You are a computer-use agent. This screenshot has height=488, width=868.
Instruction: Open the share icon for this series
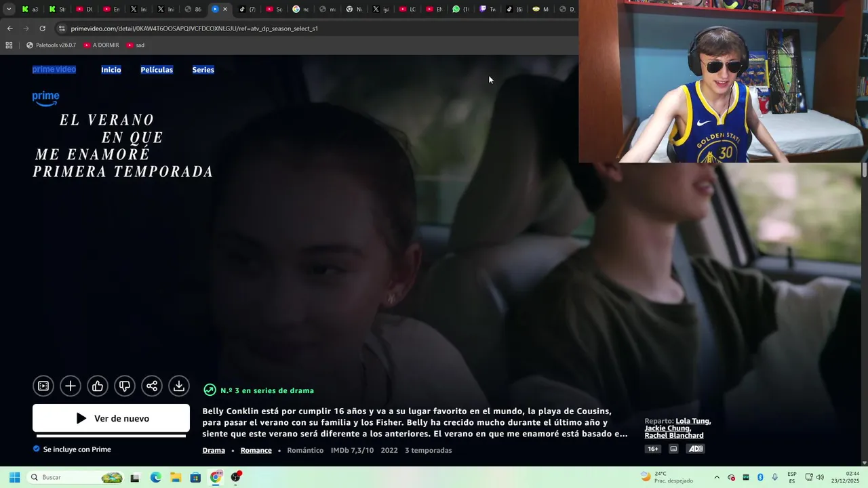pyautogui.click(x=152, y=386)
